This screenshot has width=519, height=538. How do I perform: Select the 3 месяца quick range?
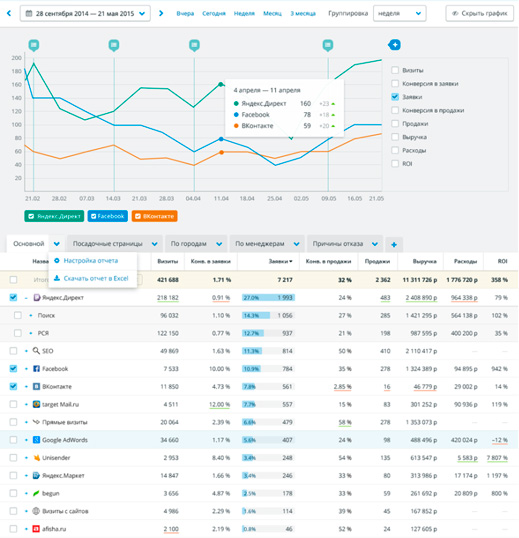[x=303, y=13]
